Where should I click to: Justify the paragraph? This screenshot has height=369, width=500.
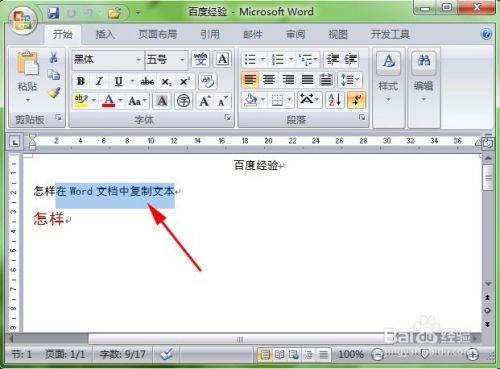[x=307, y=80]
